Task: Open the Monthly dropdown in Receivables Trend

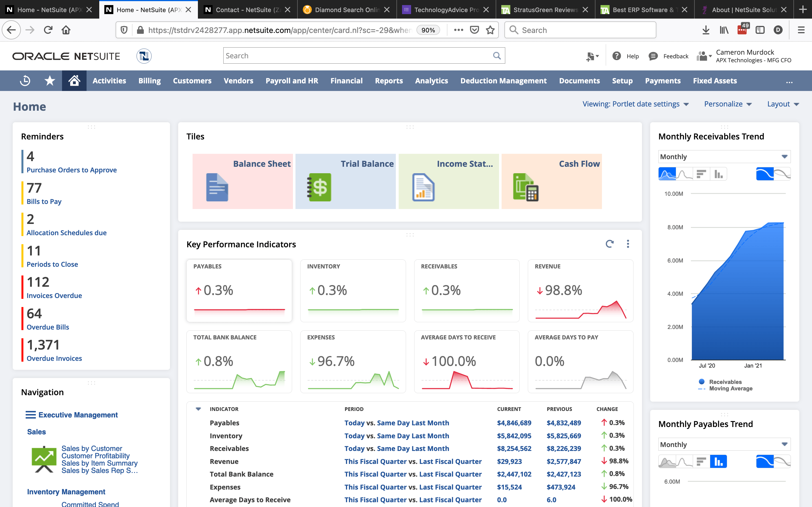Action: (x=724, y=156)
